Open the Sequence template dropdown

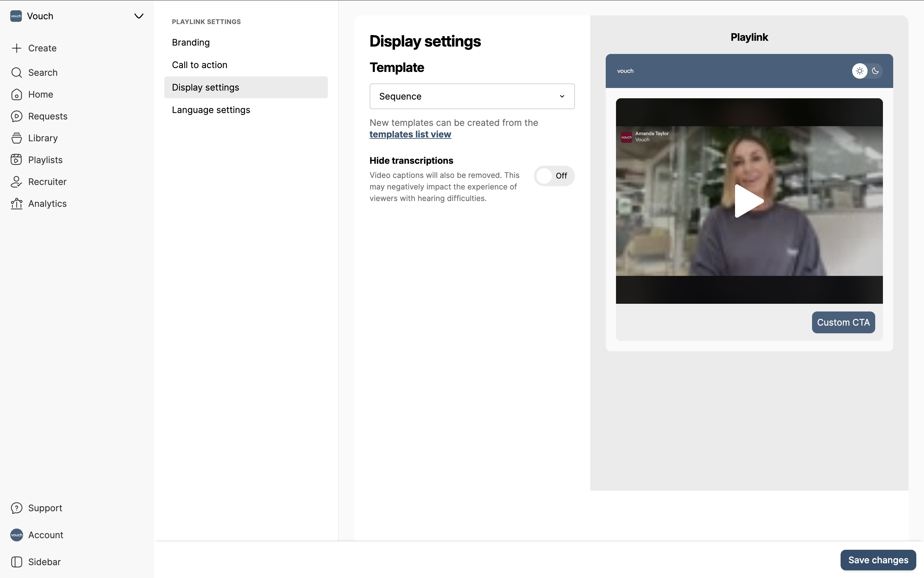coord(472,96)
